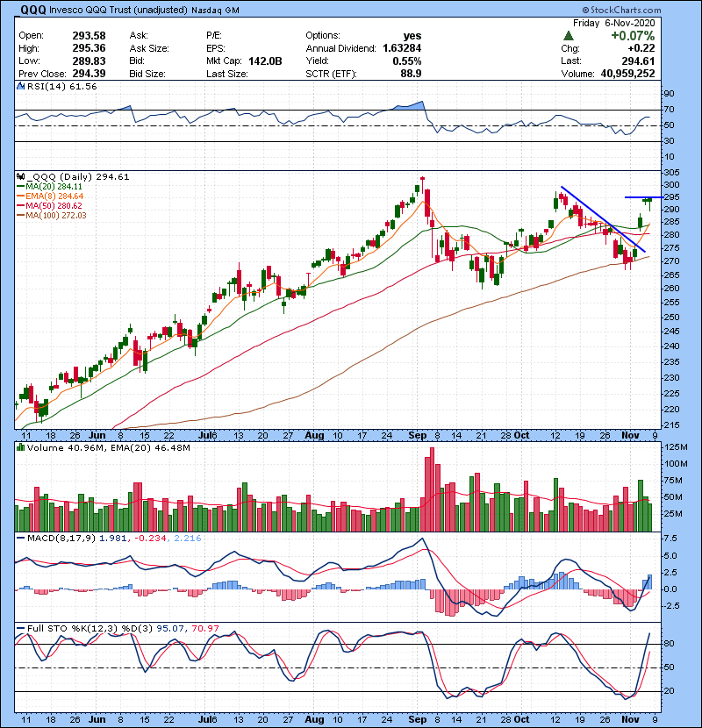The width and height of the screenshot is (702, 728).
Task: Select the MA(100) 272.03 legend entry
Action: pyautogui.click(x=52, y=216)
